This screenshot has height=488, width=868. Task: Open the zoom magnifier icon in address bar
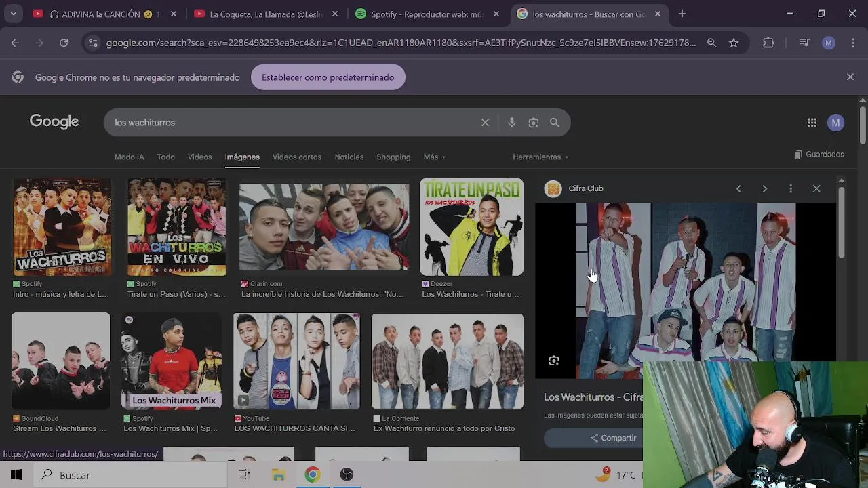pyautogui.click(x=711, y=43)
